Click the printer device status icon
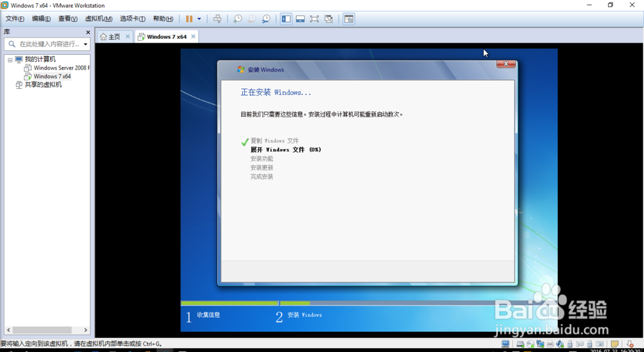 (550, 344)
